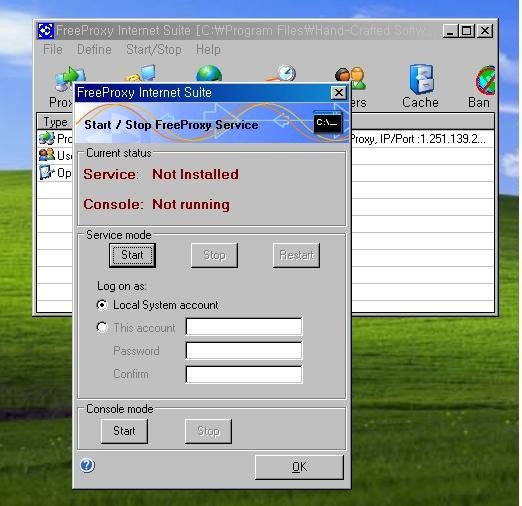This screenshot has width=522, height=506.
Task: Open the File menu
Action: [x=53, y=50]
